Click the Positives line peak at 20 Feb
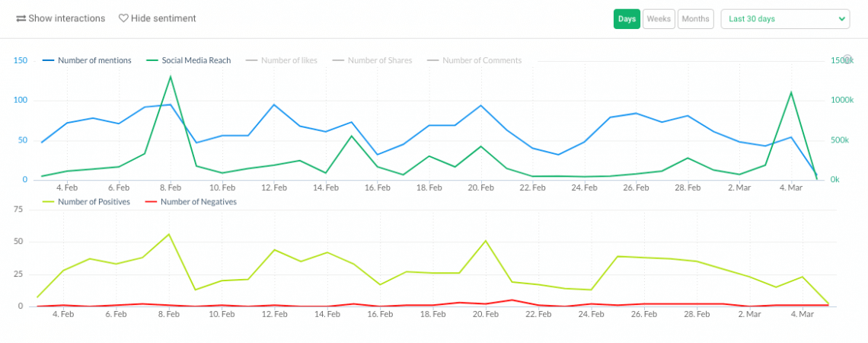This screenshot has height=343, width=868. point(486,241)
